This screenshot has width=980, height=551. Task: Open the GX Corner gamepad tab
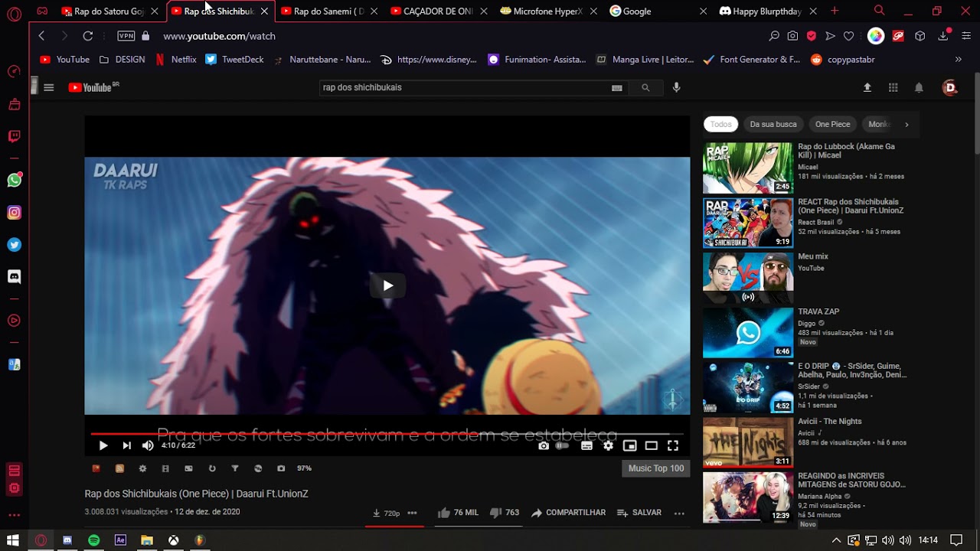(42, 11)
